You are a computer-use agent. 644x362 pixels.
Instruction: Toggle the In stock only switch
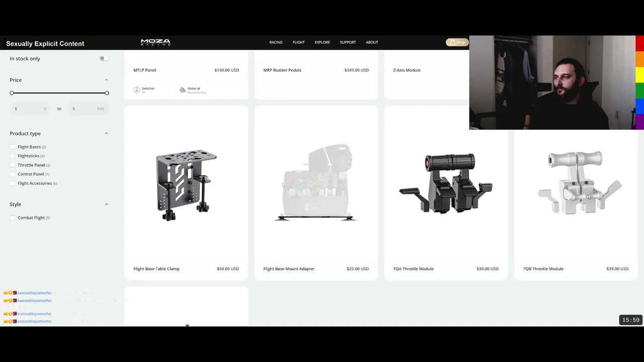click(104, 58)
